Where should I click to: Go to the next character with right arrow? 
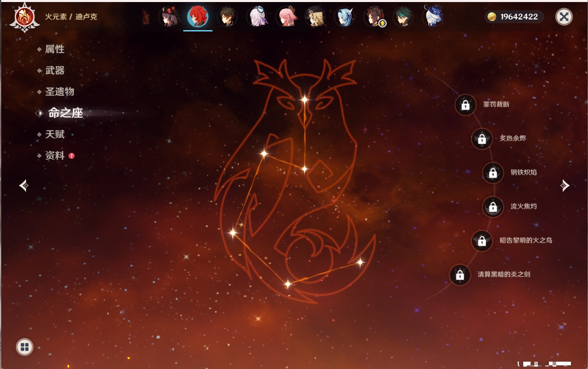click(565, 186)
